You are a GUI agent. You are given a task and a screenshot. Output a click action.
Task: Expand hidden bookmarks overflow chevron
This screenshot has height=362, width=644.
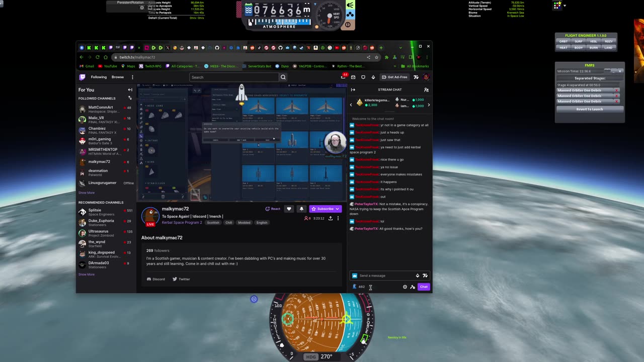(x=394, y=66)
